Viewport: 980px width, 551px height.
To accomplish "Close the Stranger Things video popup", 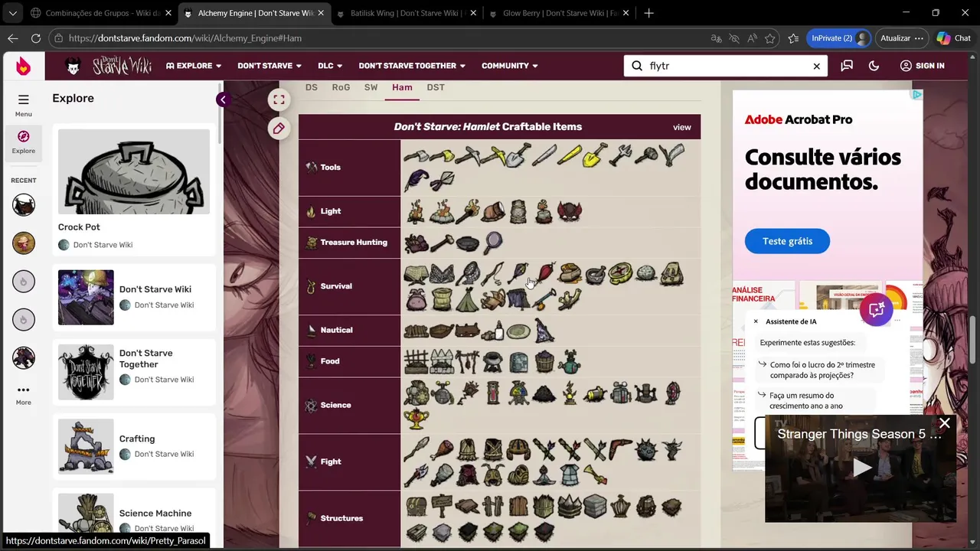I will tap(945, 423).
